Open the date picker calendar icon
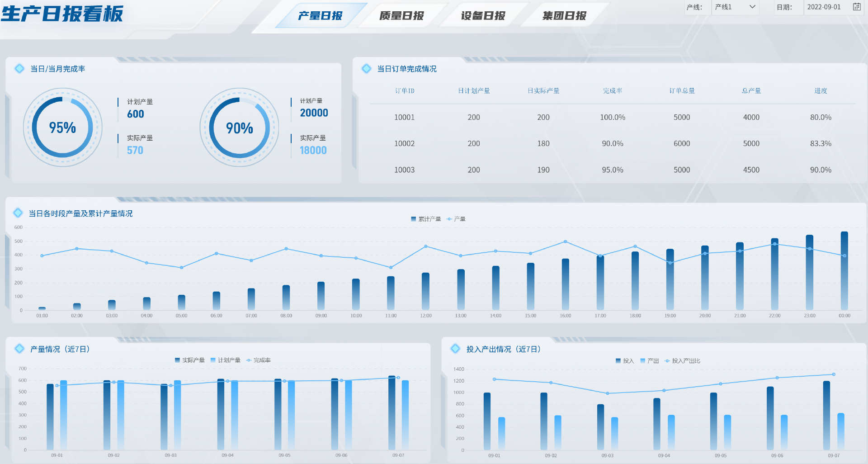The width and height of the screenshot is (868, 464). coord(856,7)
